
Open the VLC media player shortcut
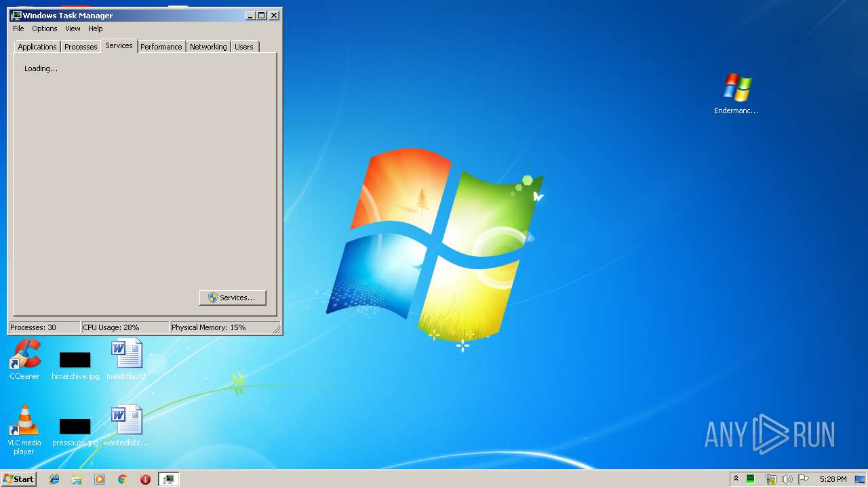(x=24, y=429)
